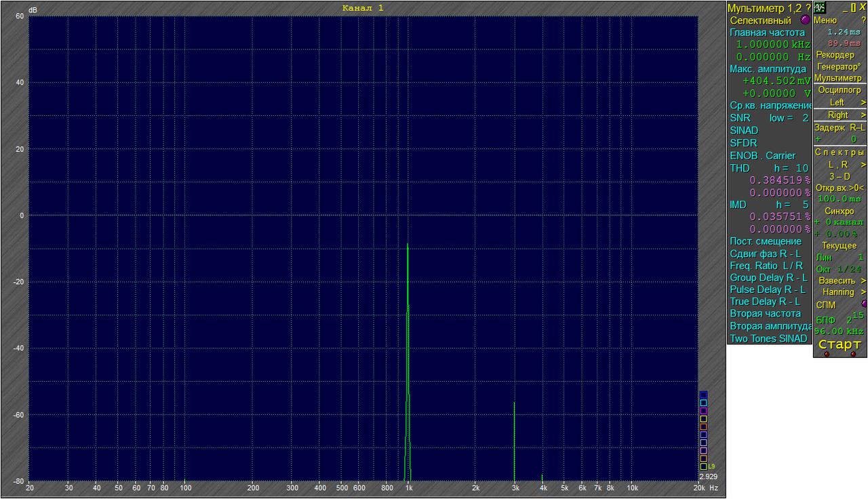Click the +404.502 mV amplitude value

[776, 81]
